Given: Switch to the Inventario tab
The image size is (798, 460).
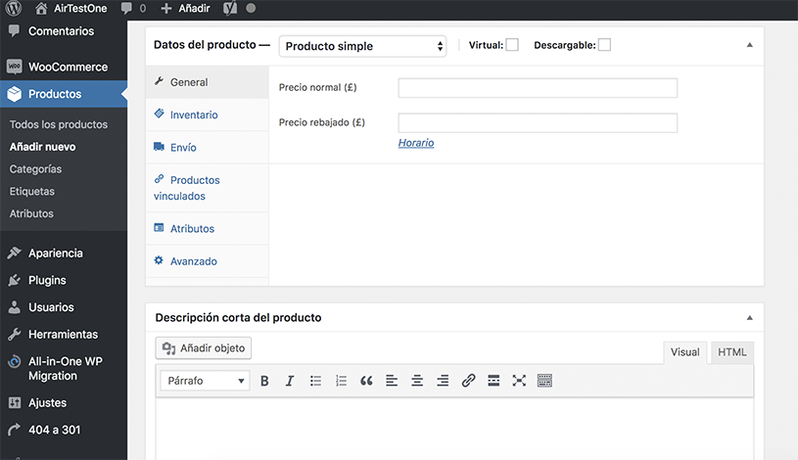Looking at the screenshot, I should pyautogui.click(x=207, y=114).
